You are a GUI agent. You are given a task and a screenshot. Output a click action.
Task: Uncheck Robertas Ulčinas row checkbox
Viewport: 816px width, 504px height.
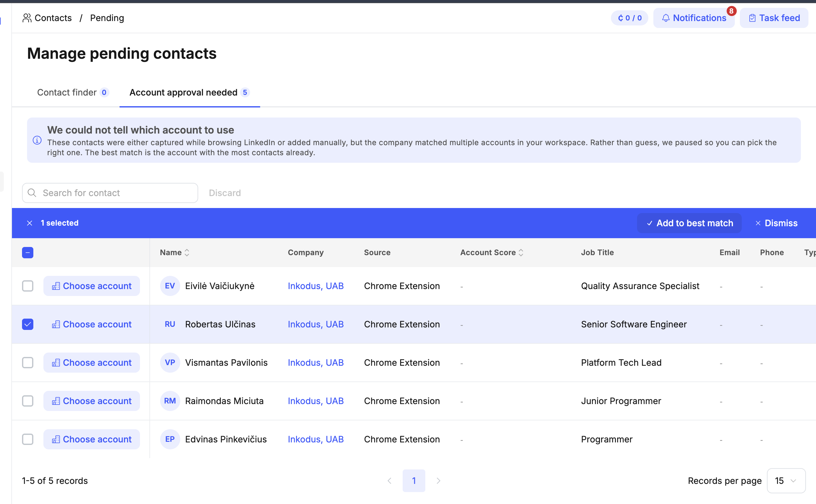[x=28, y=324]
